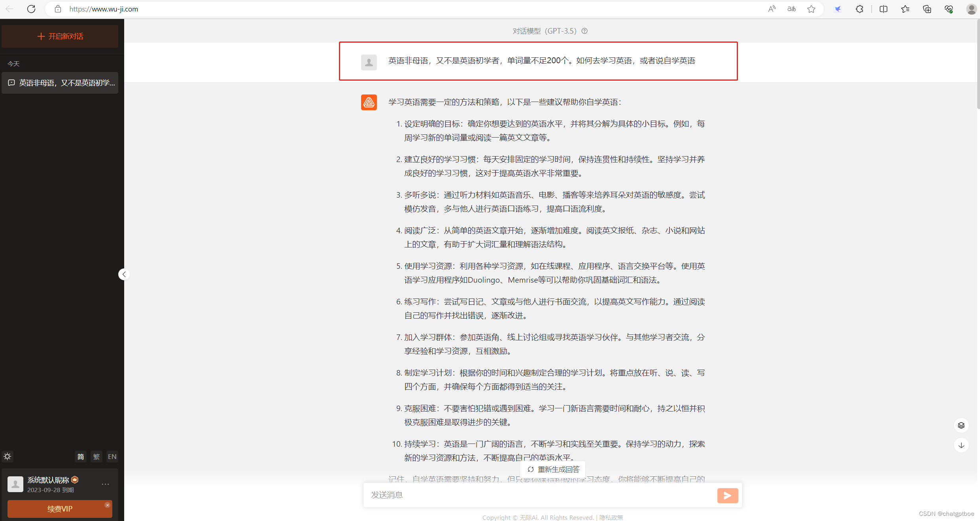Open the read aloud icon
This screenshot has height=521, width=980.
point(772,9)
